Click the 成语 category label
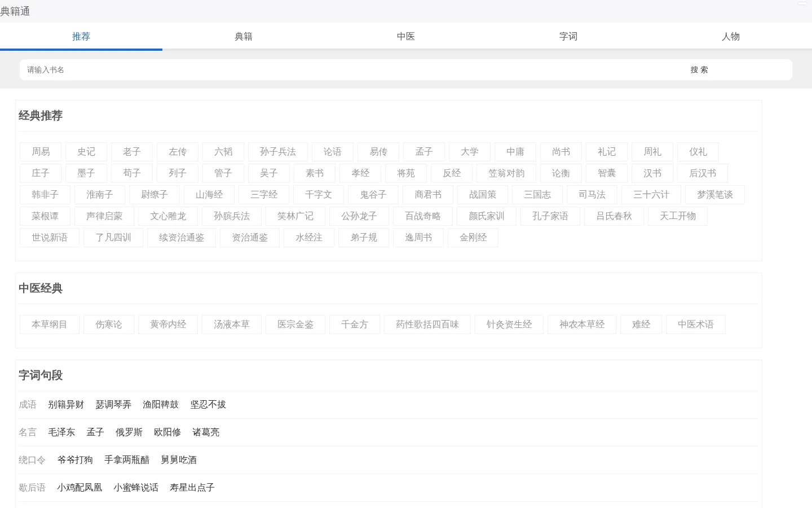The height and width of the screenshot is (508, 812). coord(28,405)
